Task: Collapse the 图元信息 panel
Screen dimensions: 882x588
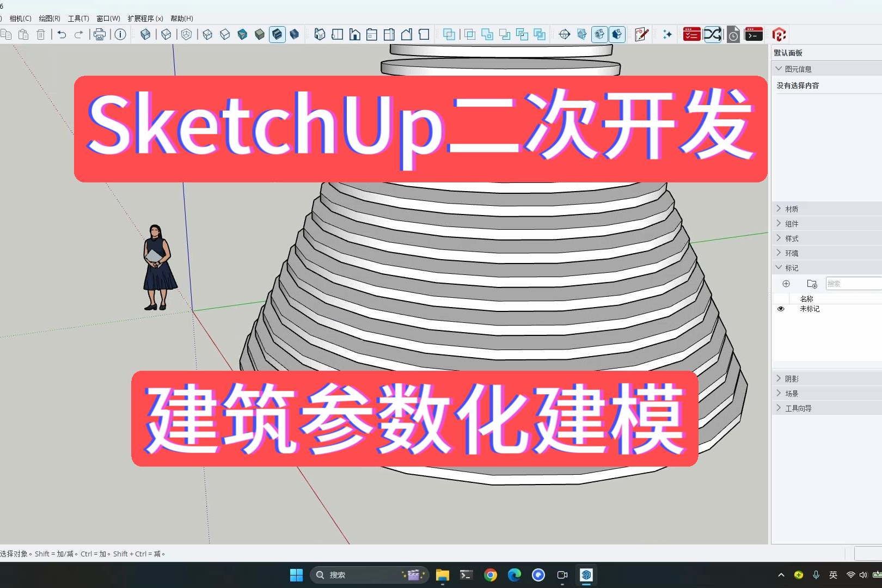Action: pyautogui.click(x=779, y=69)
